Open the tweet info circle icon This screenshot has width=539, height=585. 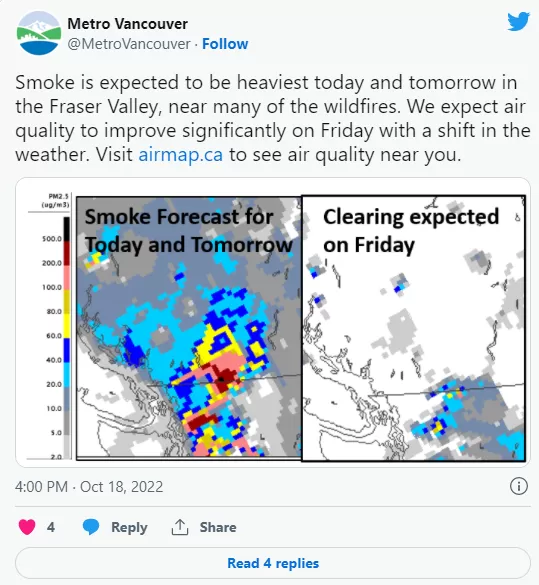[518, 487]
